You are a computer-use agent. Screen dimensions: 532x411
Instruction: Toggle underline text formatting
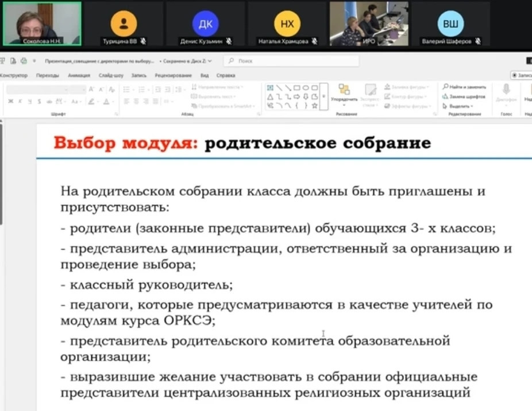coord(29,101)
